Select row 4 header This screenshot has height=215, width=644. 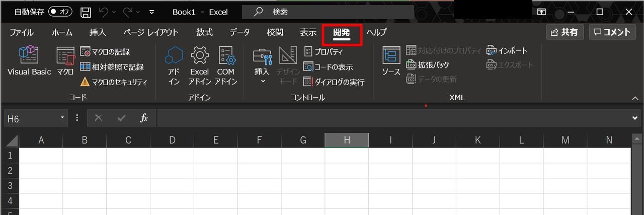coord(10,201)
